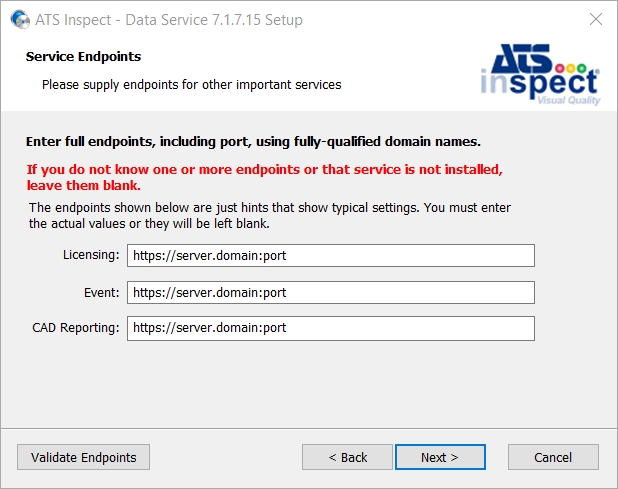
Task: Close the setup window with X
Action: point(596,19)
